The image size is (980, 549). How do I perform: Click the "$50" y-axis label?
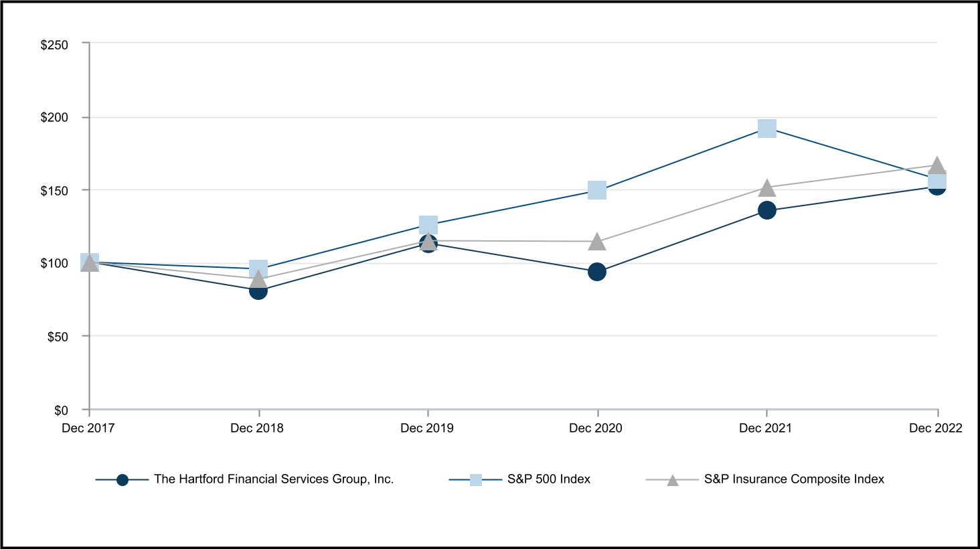coord(58,337)
